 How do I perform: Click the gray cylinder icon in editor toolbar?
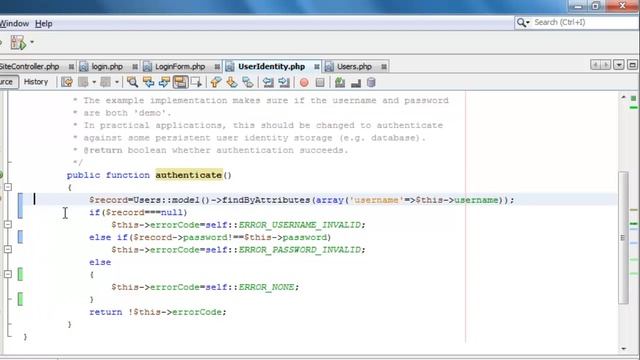371,82
